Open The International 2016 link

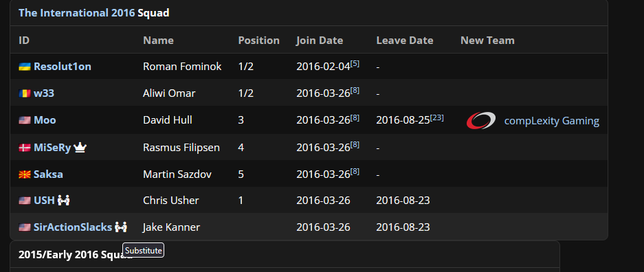point(77,13)
